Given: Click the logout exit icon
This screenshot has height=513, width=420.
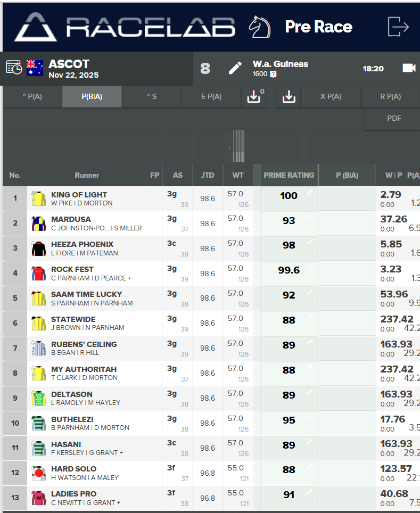Looking at the screenshot, I should click(398, 27).
